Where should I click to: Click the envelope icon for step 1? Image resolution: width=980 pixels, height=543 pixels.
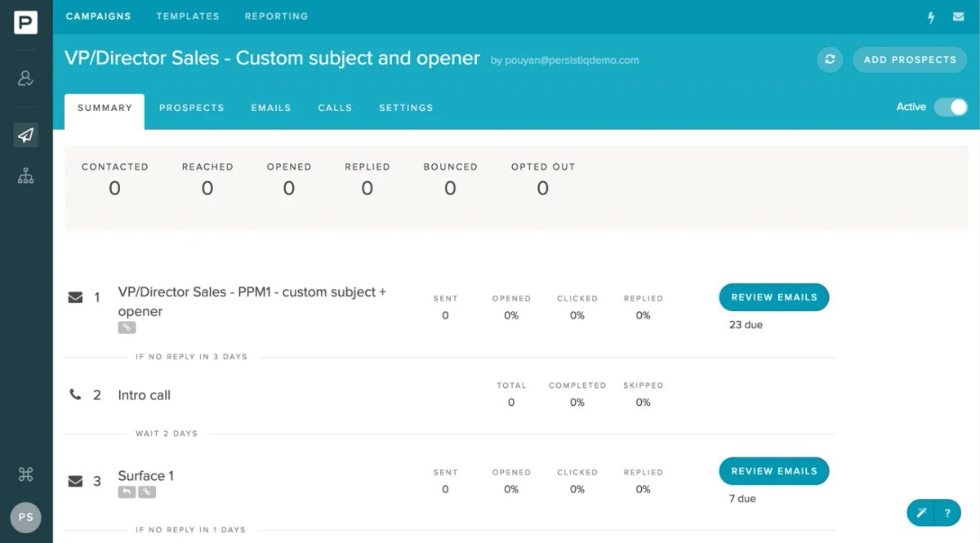[x=75, y=298]
